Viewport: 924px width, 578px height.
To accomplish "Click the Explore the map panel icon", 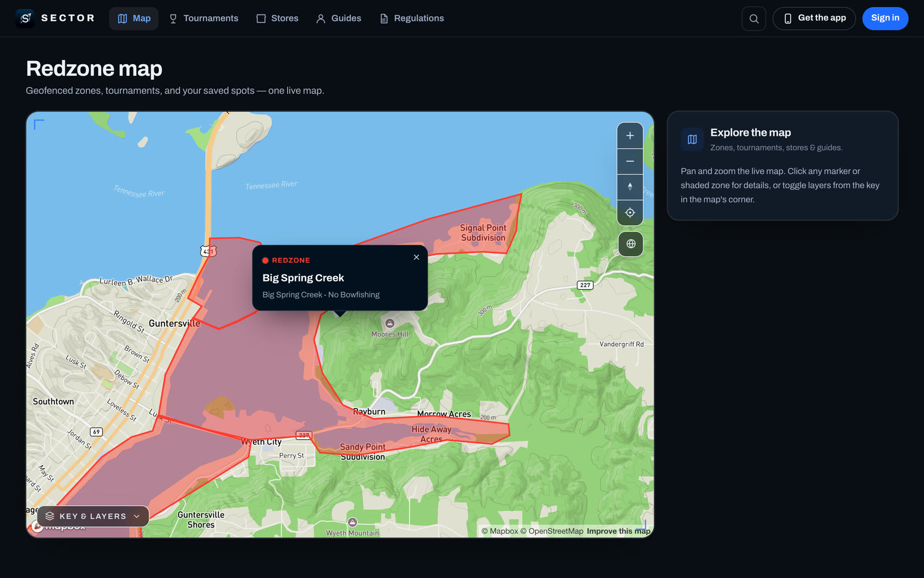I will coord(692,139).
